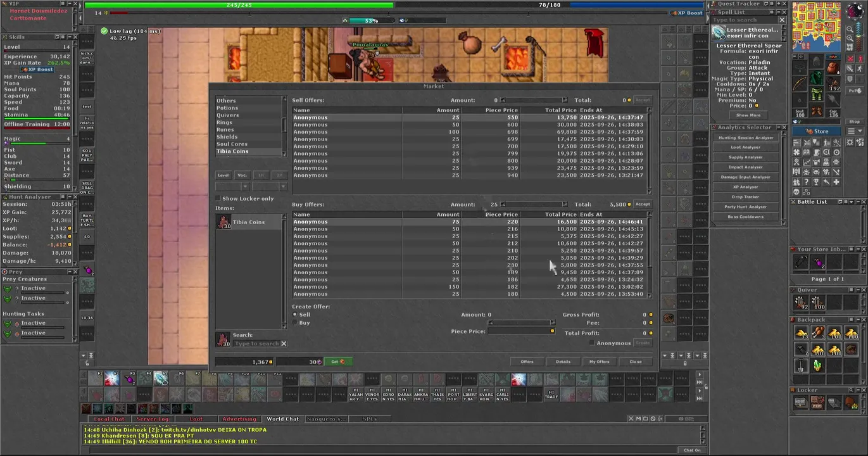This screenshot has height=456, width=868.
Task: Open the second filter dropdown below 1H
Action: (270, 186)
